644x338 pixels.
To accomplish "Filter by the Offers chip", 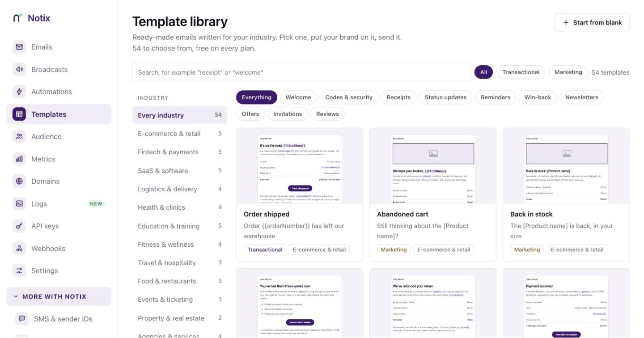I will 250,114.
